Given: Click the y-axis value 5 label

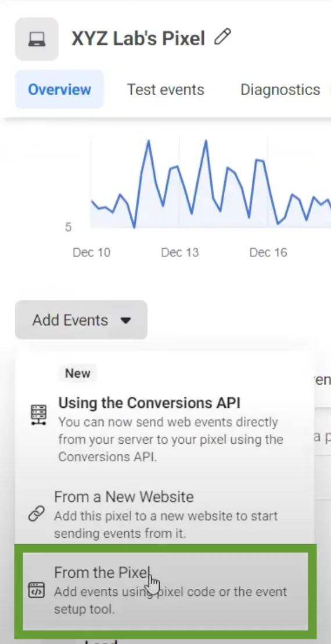Looking at the screenshot, I should [69, 227].
